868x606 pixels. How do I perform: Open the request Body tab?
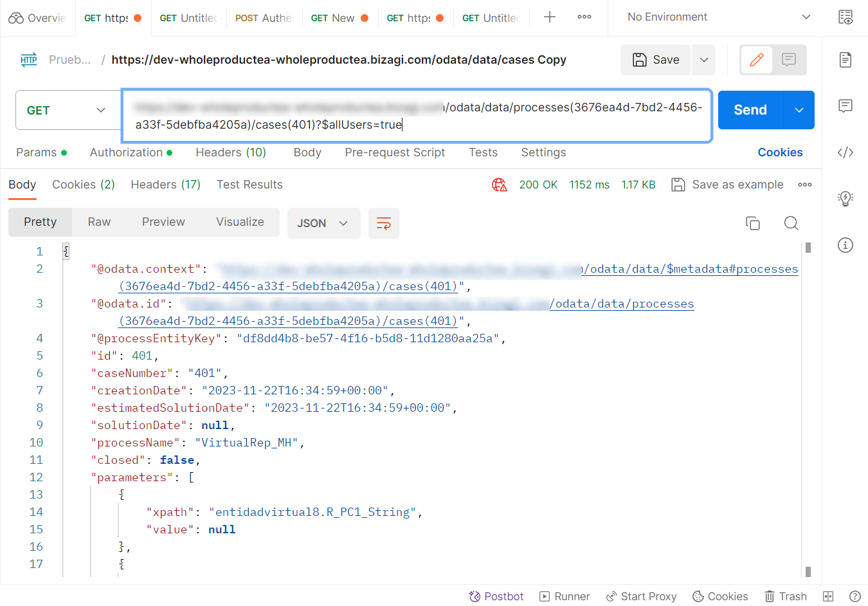(x=307, y=152)
